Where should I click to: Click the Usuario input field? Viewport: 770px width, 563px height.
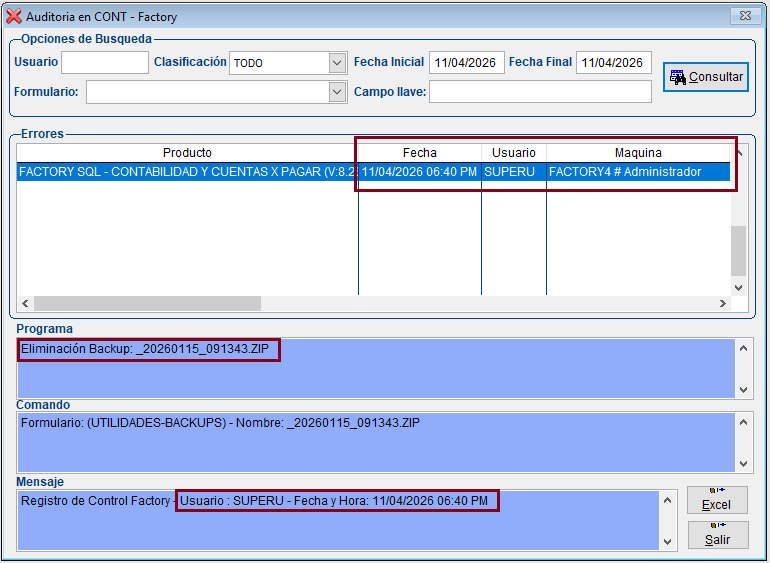[x=104, y=63]
